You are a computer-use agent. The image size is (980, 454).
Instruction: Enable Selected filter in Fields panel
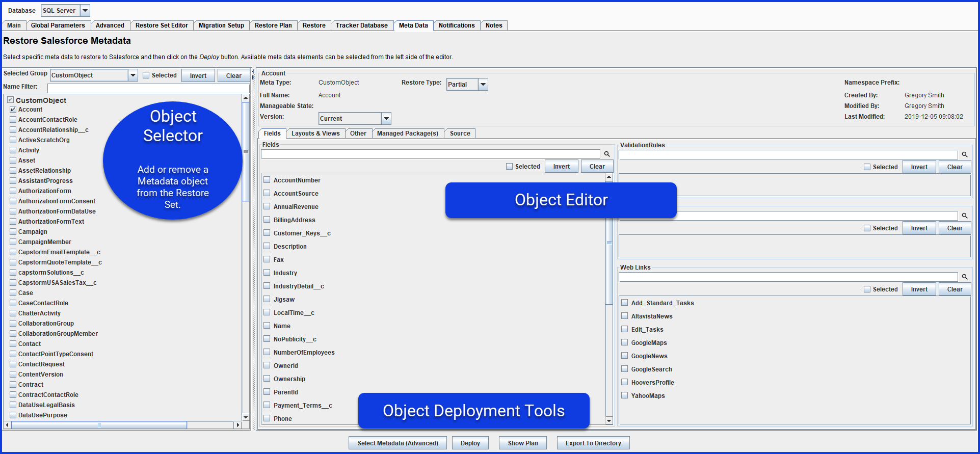(510, 167)
